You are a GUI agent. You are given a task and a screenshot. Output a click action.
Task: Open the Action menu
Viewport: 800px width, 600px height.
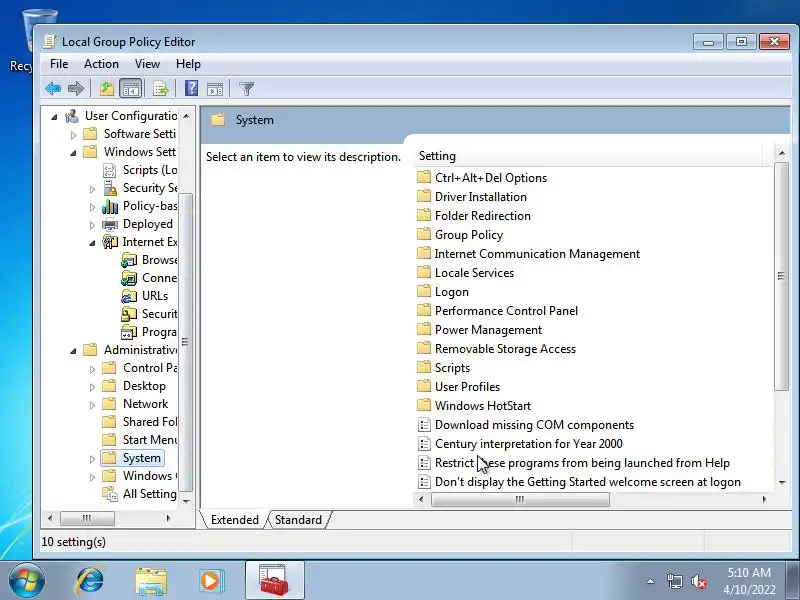[x=101, y=64]
